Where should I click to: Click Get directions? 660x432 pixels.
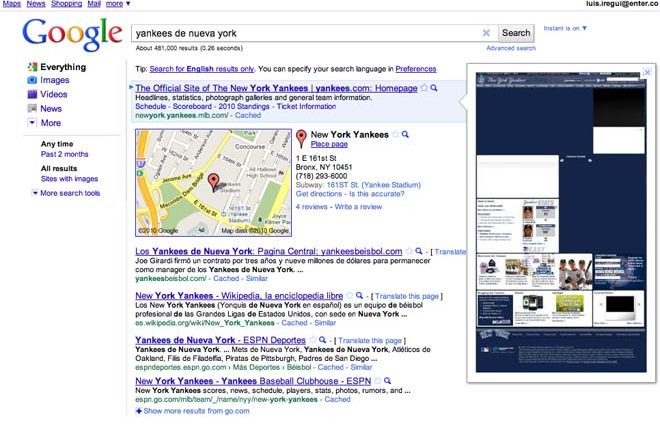pyautogui.click(x=319, y=194)
